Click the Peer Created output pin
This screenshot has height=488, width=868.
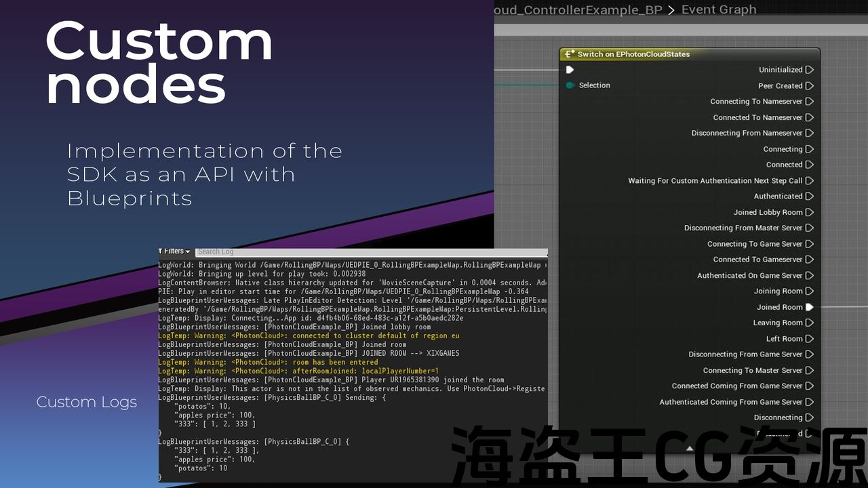809,86
